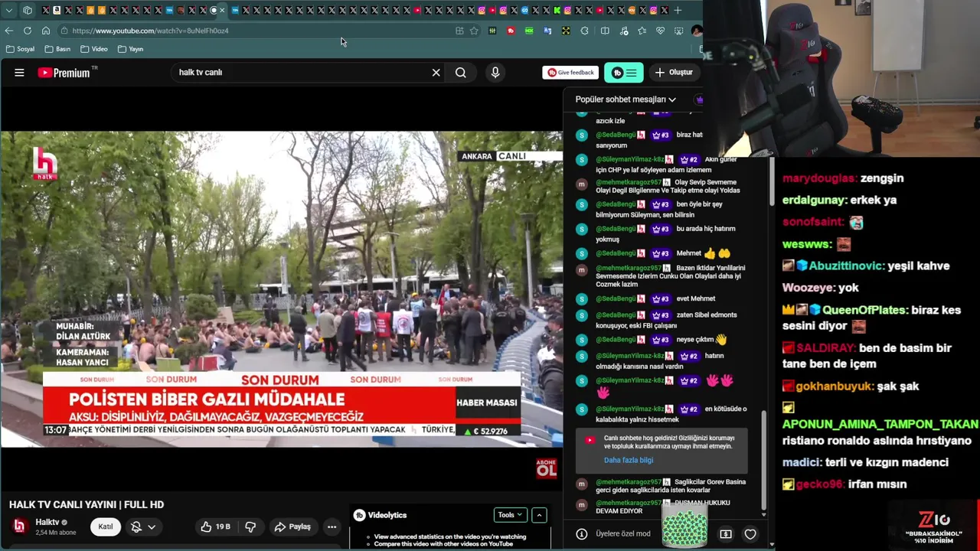Close the currently active browser tab

coord(222,10)
